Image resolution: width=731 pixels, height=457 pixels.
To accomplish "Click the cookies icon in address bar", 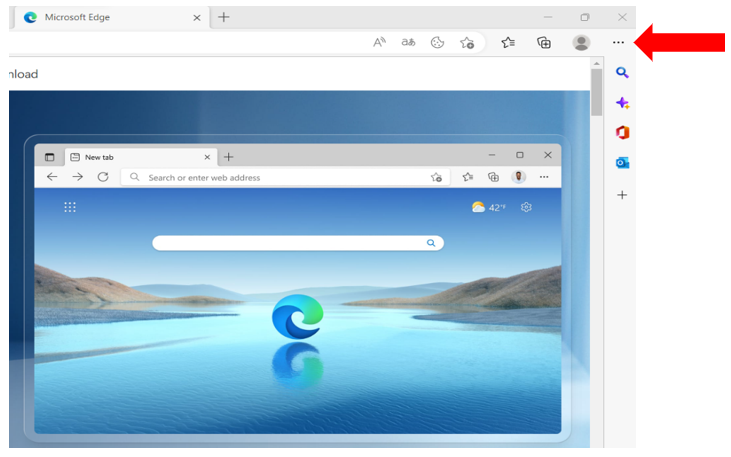I will pyautogui.click(x=437, y=42).
